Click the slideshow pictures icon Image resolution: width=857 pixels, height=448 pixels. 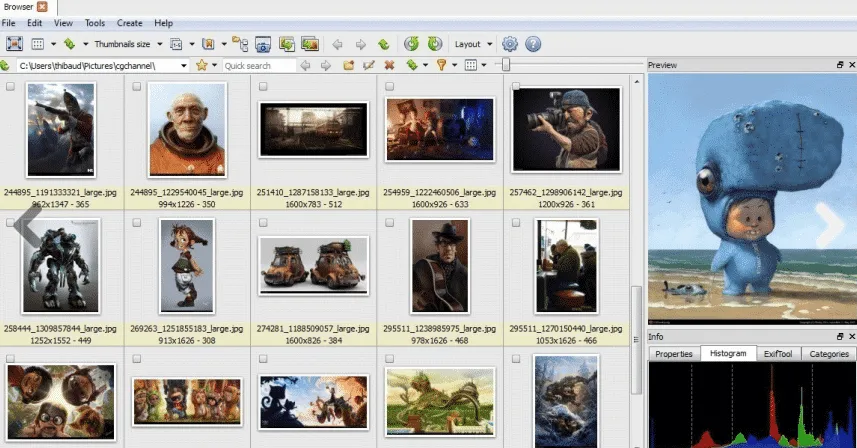click(310, 44)
